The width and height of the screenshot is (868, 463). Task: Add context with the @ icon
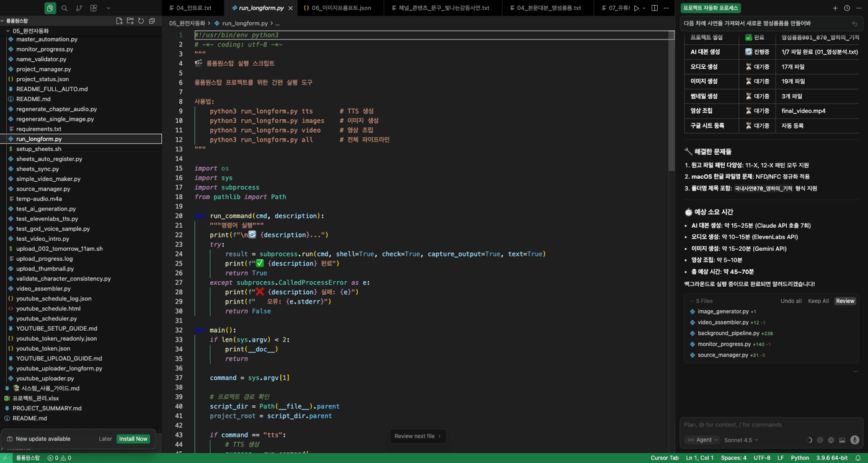820,440
